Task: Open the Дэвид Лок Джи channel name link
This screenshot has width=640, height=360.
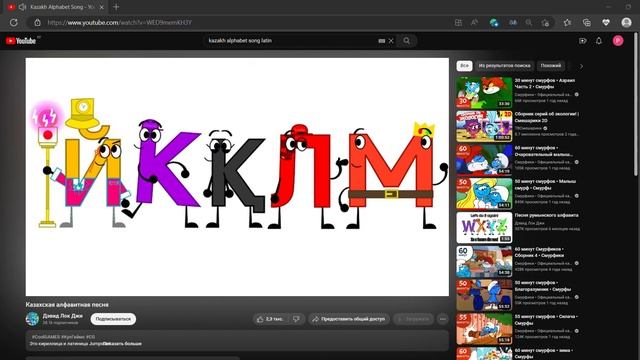Action: point(62,316)
